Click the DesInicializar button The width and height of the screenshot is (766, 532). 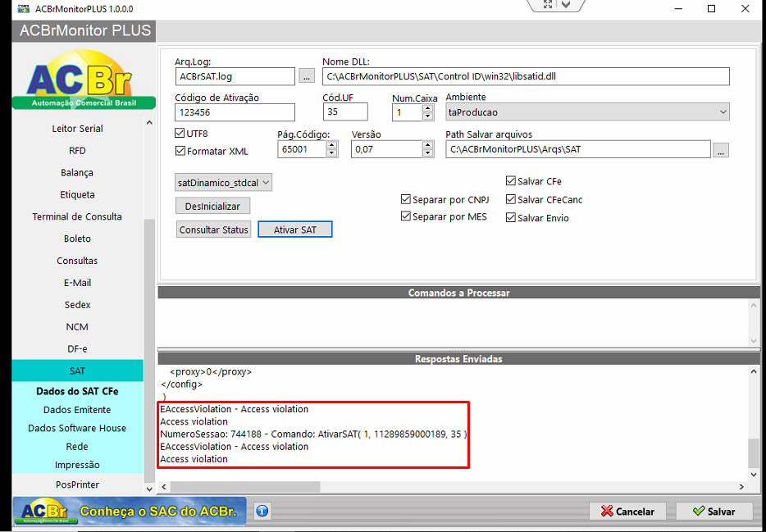212,206
